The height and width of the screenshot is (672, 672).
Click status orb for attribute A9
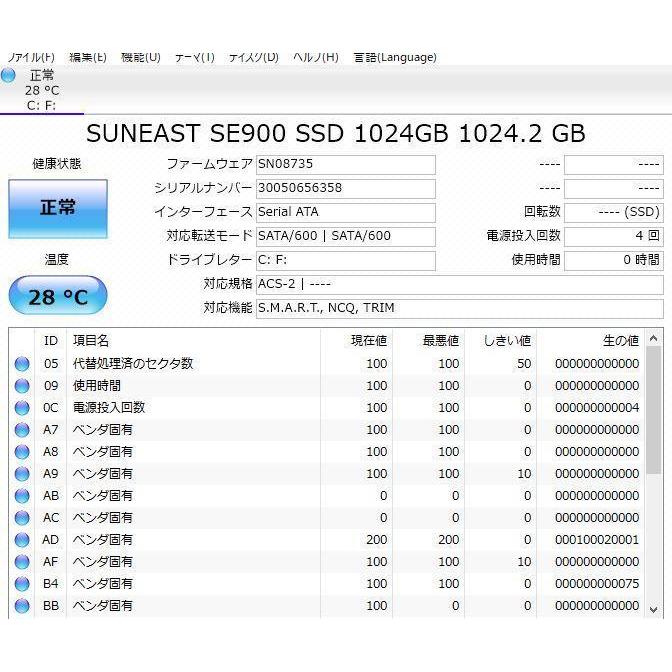click(22, 474)
